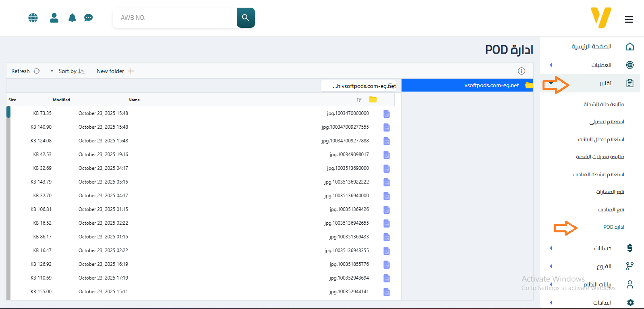Image resolution: width=644 pixels, height=309 pixels.
Task: Select file jpg.100347009277888
Action: pyautogui.click(x=345, y=141)
